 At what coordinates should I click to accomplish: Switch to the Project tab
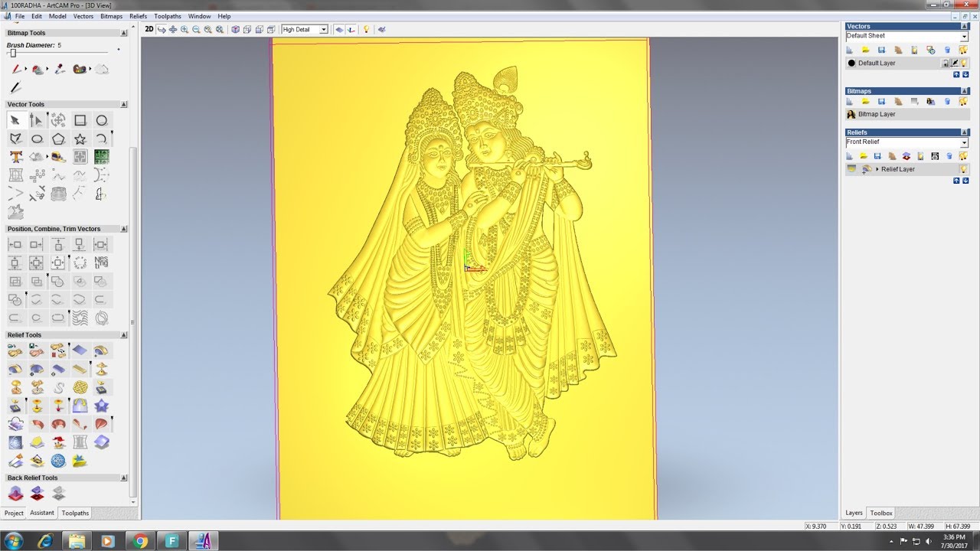click(14, 513)
